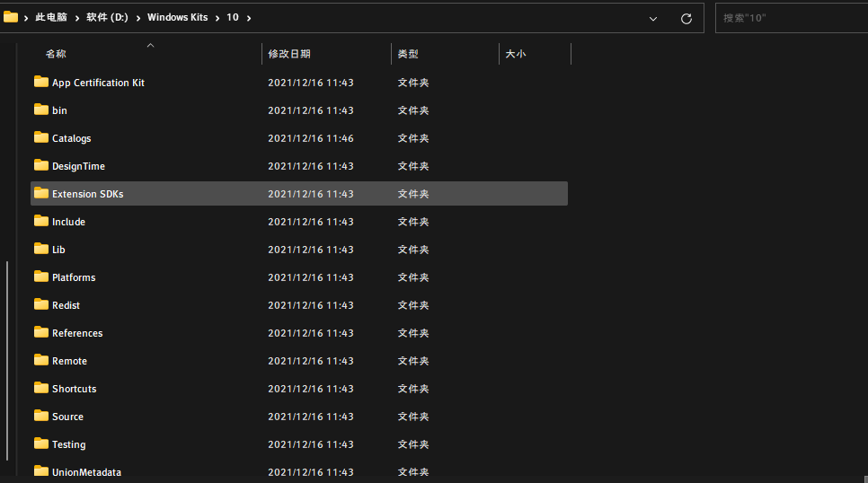Select the bin folder name
Image resolution: width=868 pixels, height=483 pixels.
coord(59,110)
